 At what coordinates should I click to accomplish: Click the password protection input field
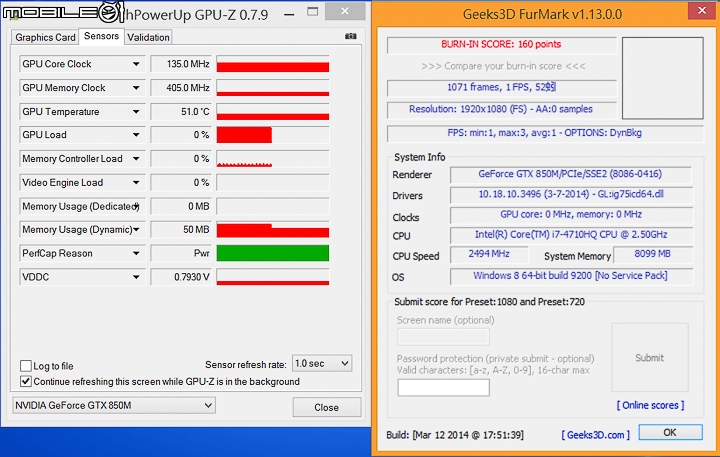tap(443, 388)
